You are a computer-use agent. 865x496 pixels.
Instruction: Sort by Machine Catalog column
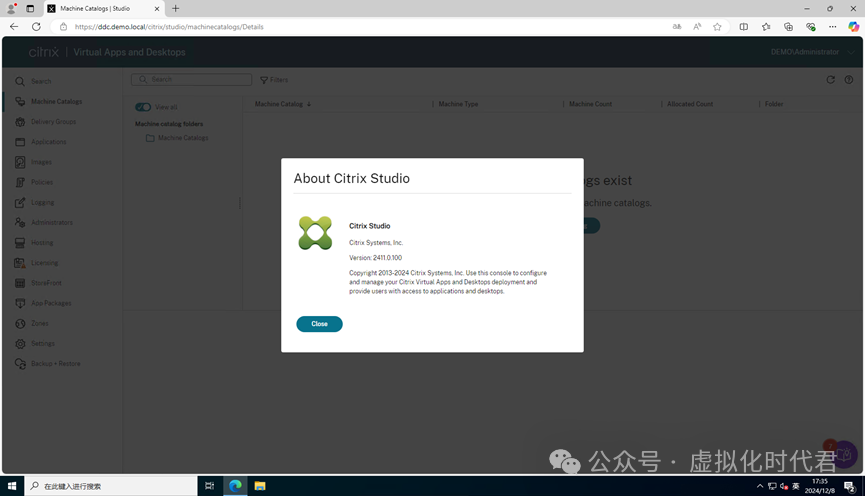coord(282,104)
